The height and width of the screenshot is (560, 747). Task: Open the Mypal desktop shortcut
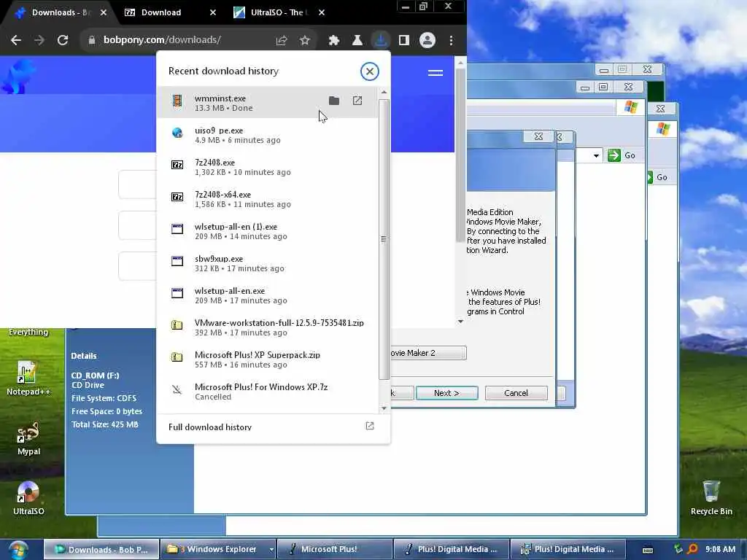pyautogui.click(x=28, y=438)
